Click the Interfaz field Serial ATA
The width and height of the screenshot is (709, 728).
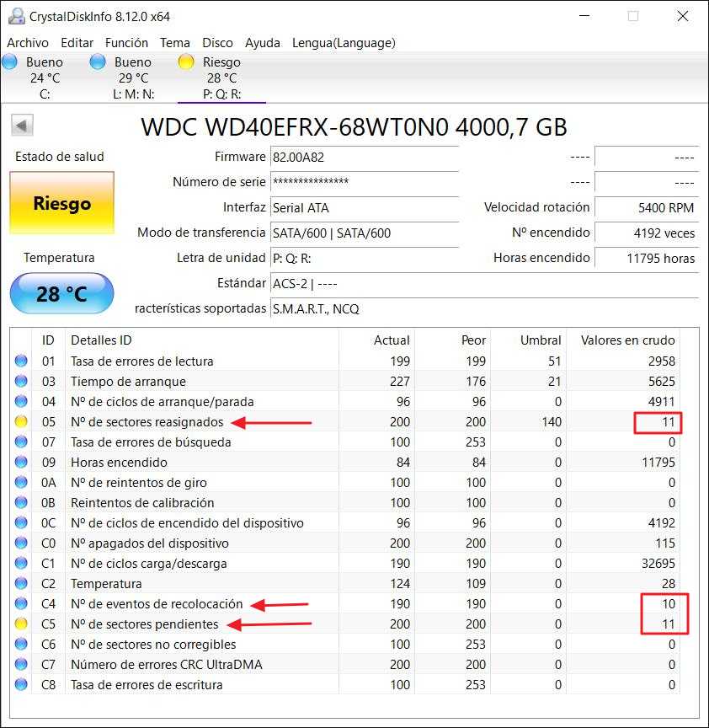(365, 207)
